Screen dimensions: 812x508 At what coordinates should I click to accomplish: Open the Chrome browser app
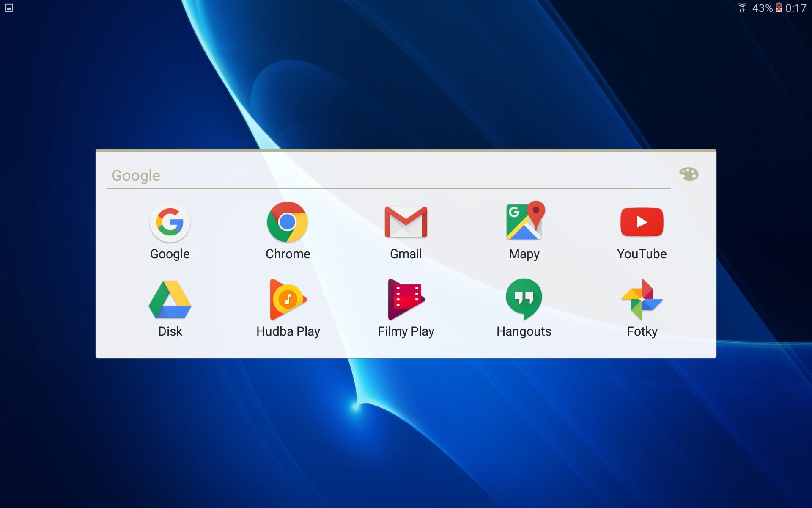(288, 222)
